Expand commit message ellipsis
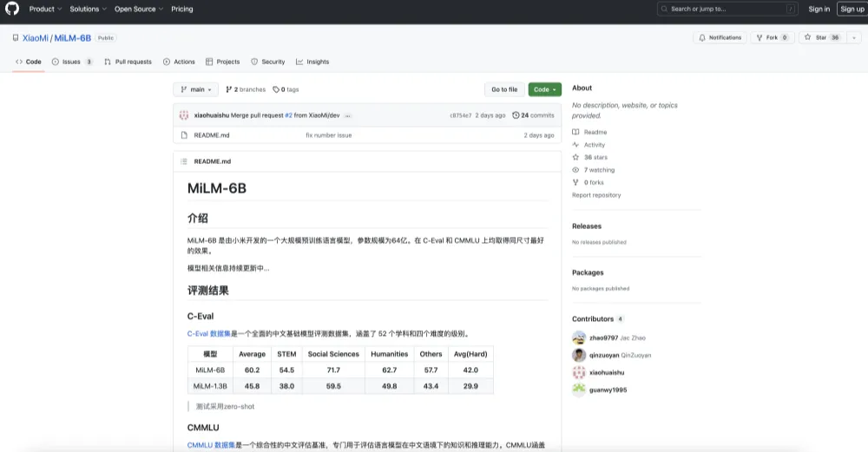The width and height of the screenshot is (868, 452). point(348,115)
